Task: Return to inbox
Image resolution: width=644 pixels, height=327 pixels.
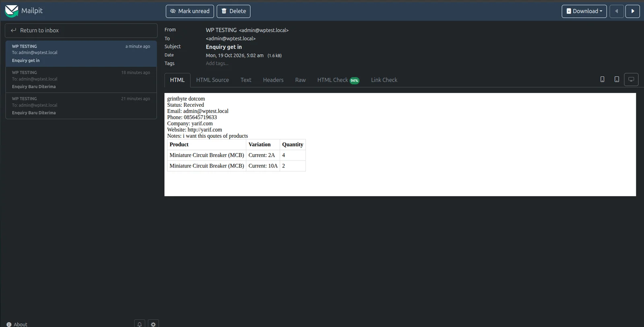Action: pyautogui.click(x=81, y=31)
